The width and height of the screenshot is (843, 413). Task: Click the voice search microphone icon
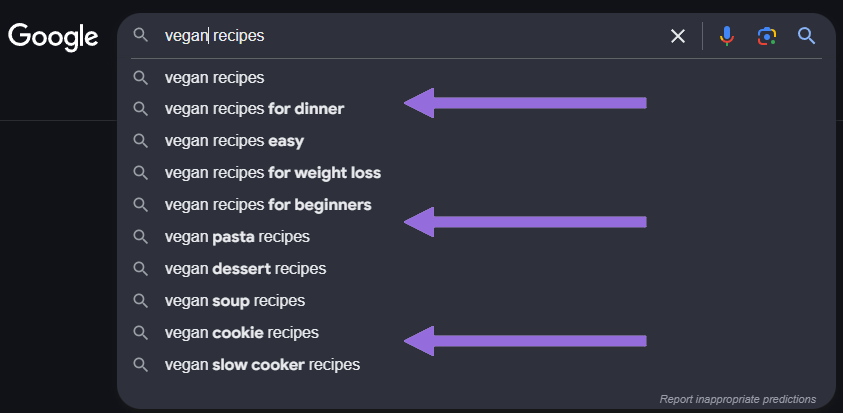[726, 36]
